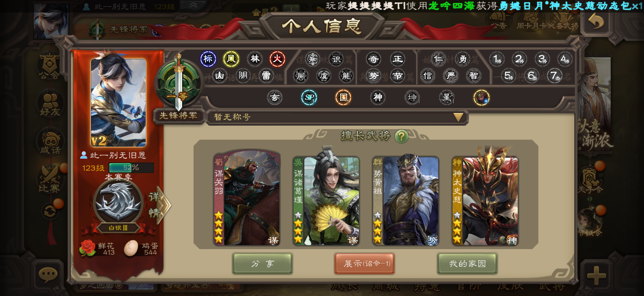
Task: Click the golden plus icon at bottom right
Action: [x=597, y=276]
